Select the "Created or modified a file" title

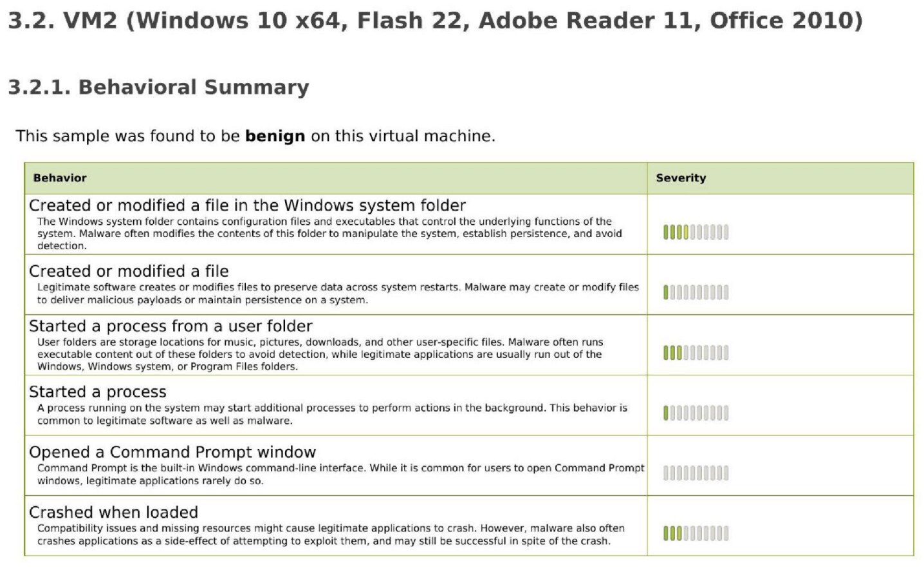point(129,271)
